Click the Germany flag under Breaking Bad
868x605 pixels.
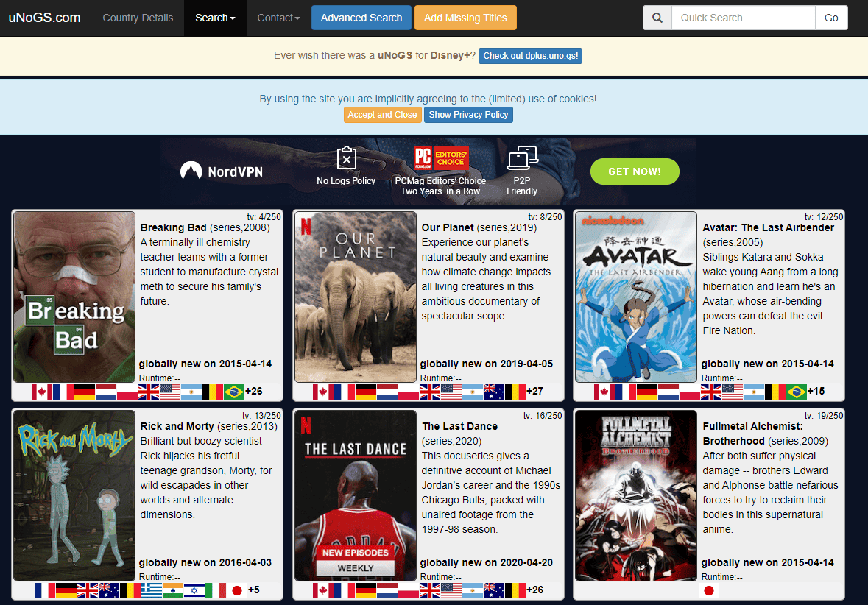click(x=84, y=392)
